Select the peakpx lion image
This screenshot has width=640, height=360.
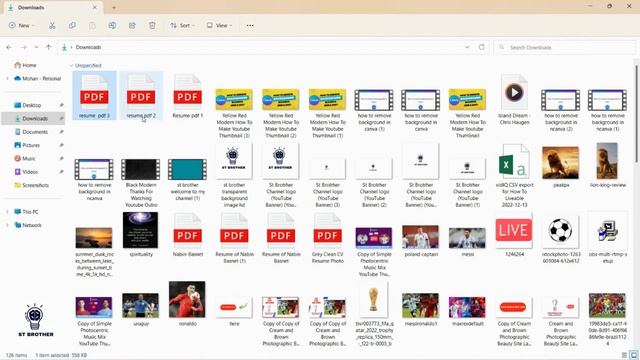(x=560, y=167)
